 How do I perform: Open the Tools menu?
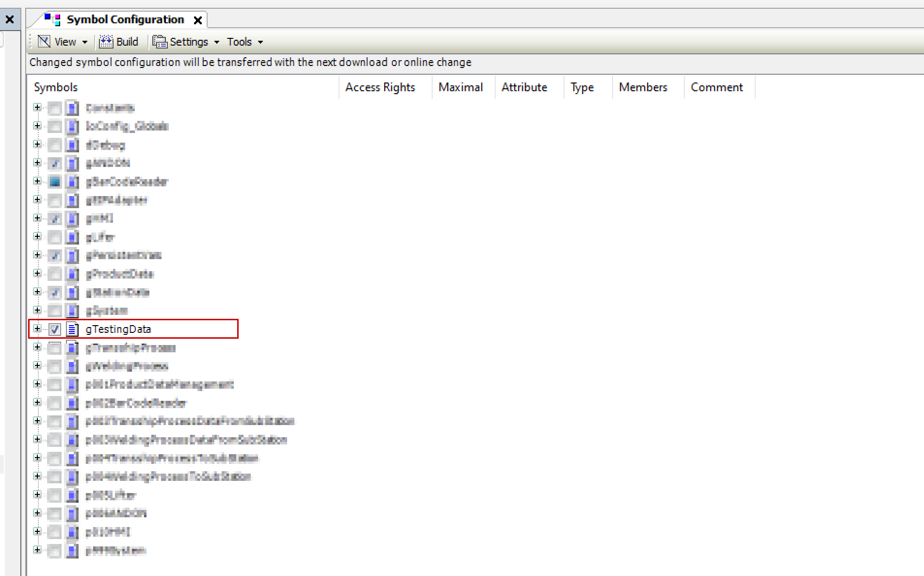[x=244, y=42]
